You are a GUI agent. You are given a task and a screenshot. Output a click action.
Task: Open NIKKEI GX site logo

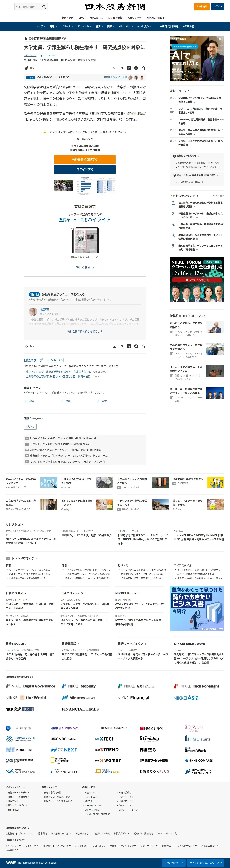point(136,686)
